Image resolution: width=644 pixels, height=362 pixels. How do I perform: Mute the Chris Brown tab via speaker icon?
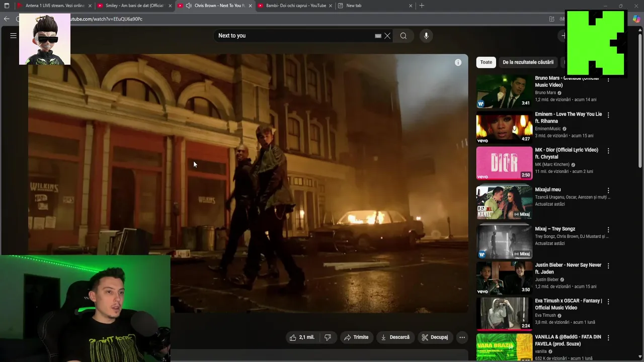(x=188, y=6)
